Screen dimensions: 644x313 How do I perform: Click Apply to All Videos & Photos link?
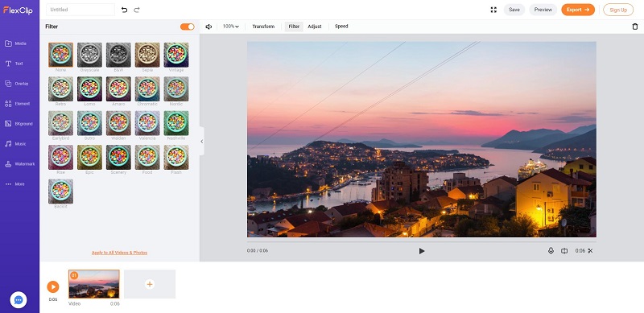[119, 253]
